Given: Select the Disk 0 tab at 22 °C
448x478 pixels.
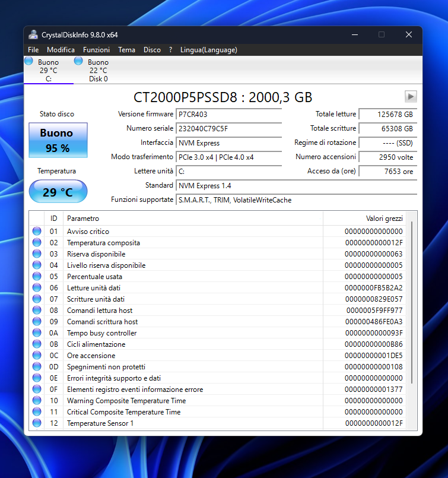Looking at the screenshot, I should point(98,70).
